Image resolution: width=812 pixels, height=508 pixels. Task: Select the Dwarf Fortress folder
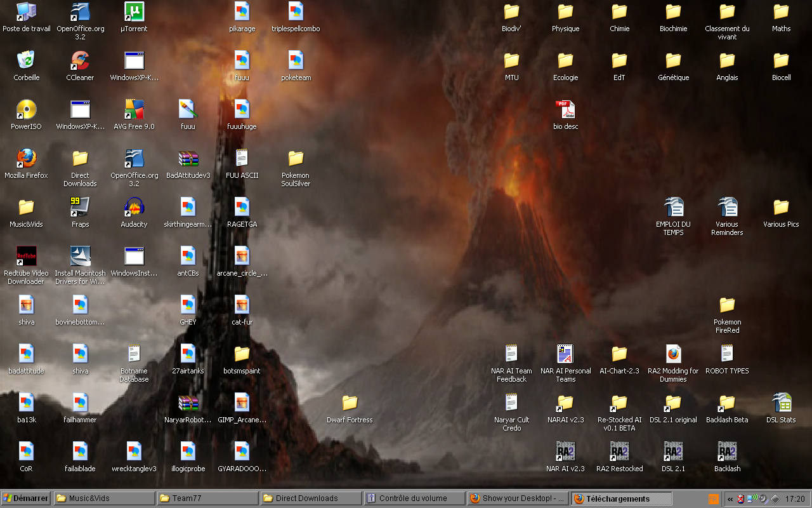pos(350,403)
